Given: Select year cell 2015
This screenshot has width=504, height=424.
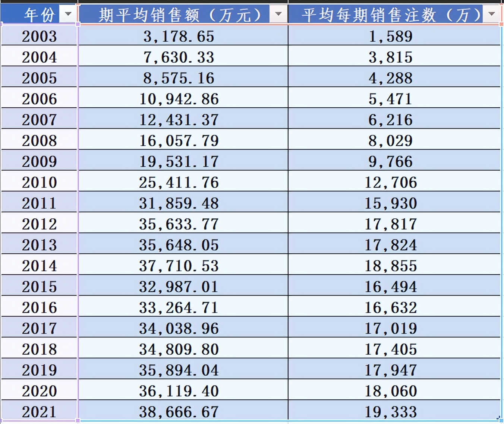Looking at the screenshot, I should point(39,286).
